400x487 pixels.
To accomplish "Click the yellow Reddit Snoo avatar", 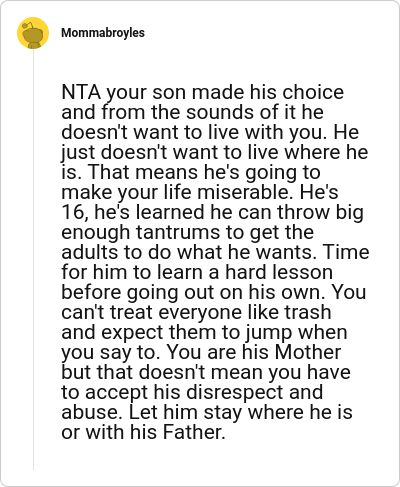I will click(33, 33).
